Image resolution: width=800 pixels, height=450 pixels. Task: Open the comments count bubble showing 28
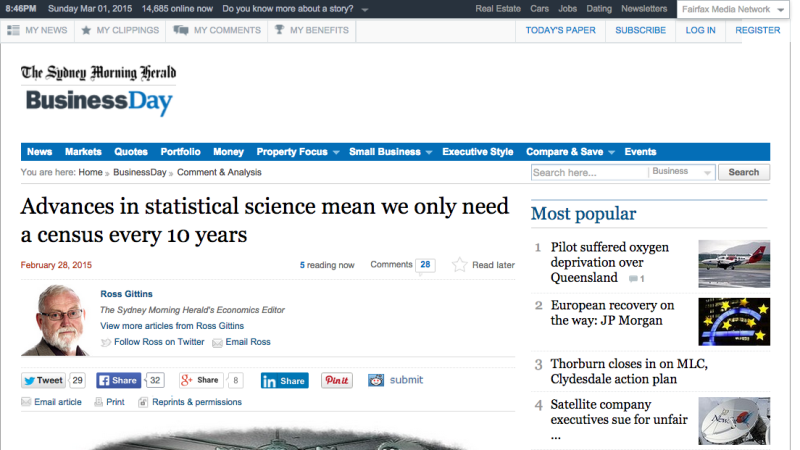(x=425, y=265)
